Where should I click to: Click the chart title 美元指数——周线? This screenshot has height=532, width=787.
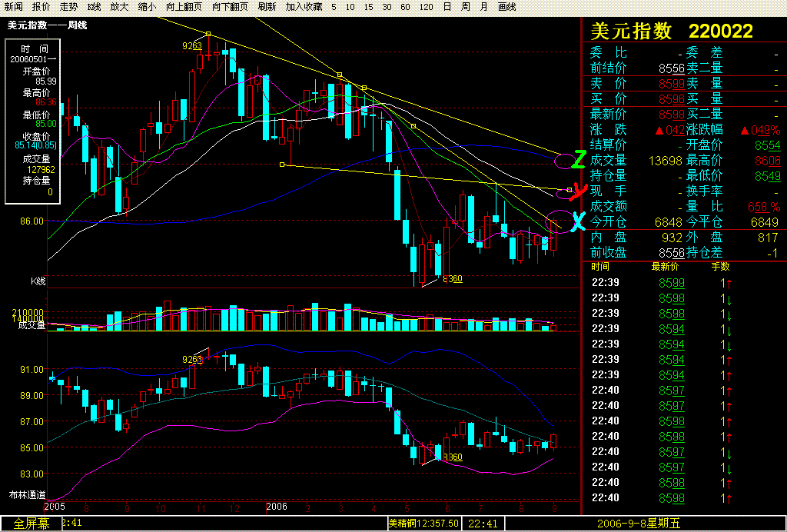point(47,25)
